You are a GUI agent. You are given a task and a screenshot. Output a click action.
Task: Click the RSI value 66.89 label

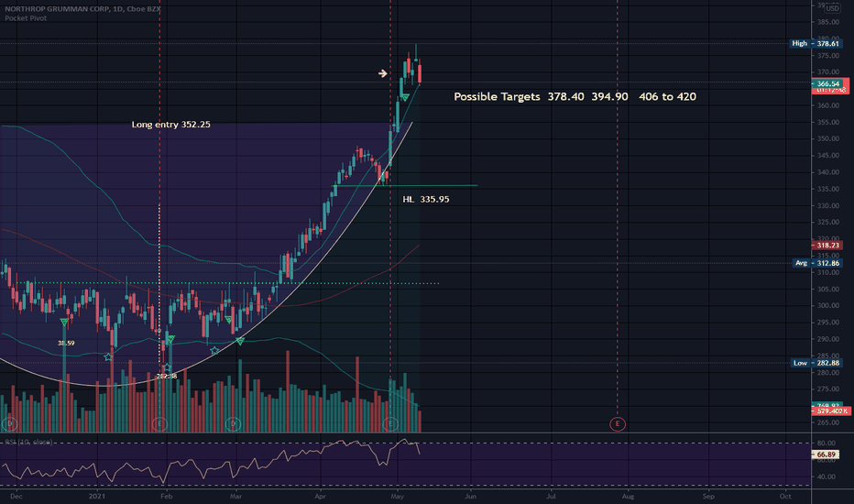pos(826,455)
